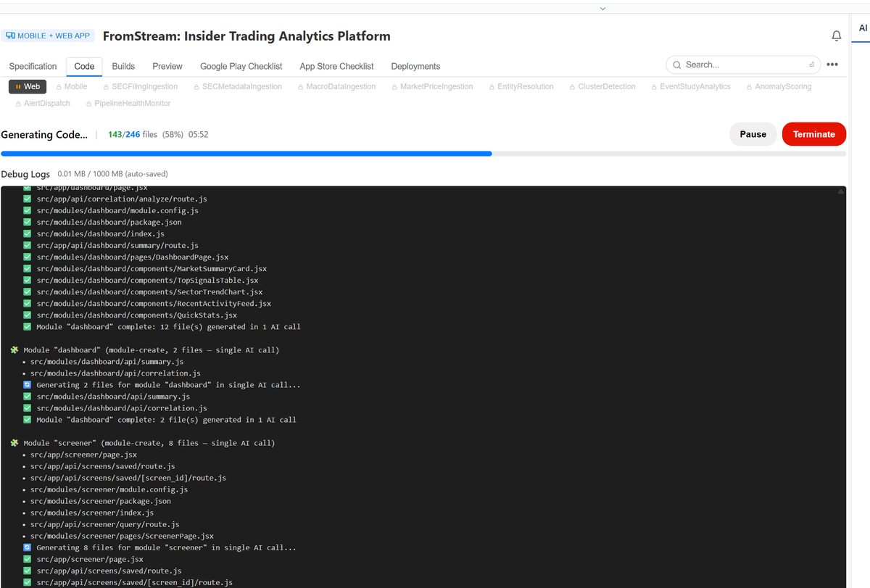Screen dimensions: 870x588
Task: Select the locked Mobile chip
Action: coord(71,86)
